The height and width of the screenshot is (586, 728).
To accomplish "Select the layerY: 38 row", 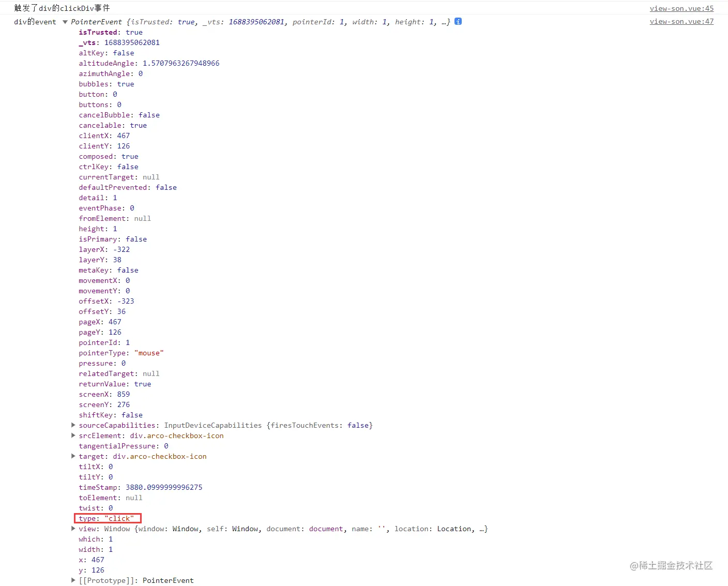I will [x=100, y=260].
